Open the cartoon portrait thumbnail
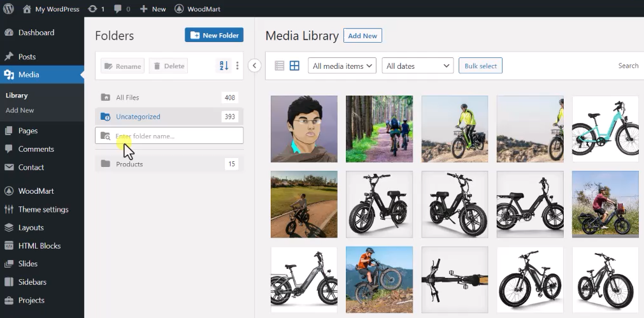This screenshot has width=644, height=318. coord(304,129)
